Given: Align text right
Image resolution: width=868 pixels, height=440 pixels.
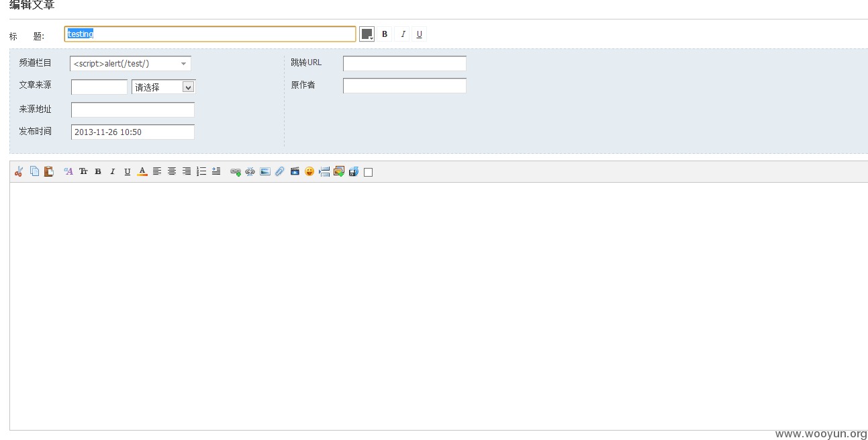Looking at the screenshot, I should pyautogui.click(x=187, y=171).
